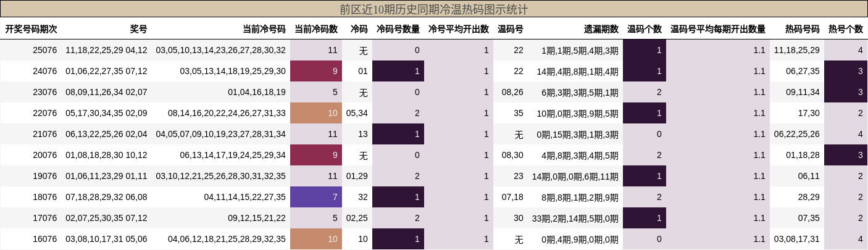The height and width of the screenshot is (250, 868).
Task: Click the 温码个数 column header
Action: pyautogui.click(x=645, y=29)
